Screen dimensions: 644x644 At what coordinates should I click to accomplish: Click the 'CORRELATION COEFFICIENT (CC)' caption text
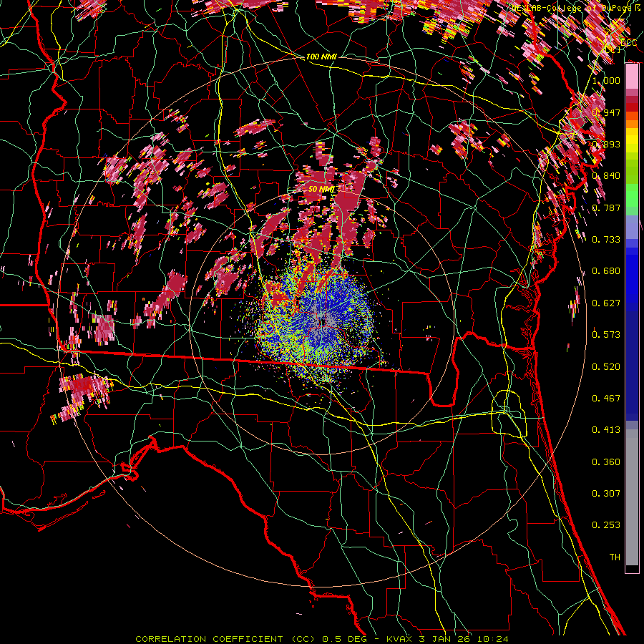[x=225, y=639]
